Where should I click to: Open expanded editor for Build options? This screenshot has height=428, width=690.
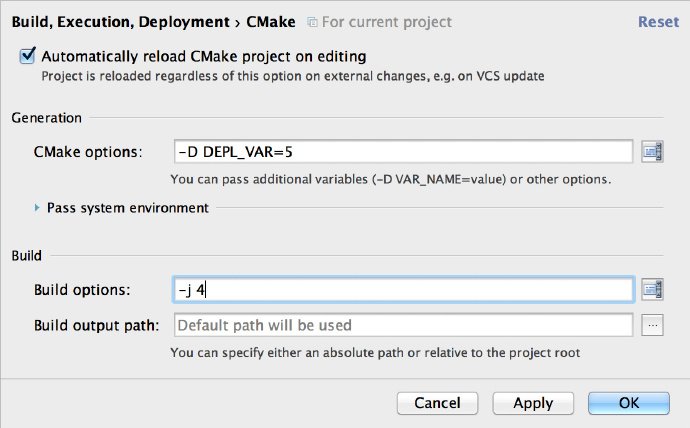652,289
